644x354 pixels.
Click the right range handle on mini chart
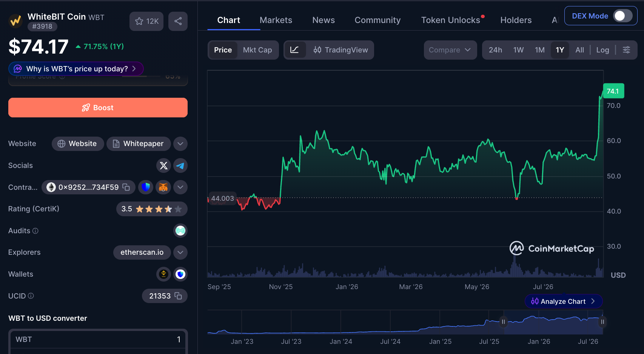[x=602, y=322]
